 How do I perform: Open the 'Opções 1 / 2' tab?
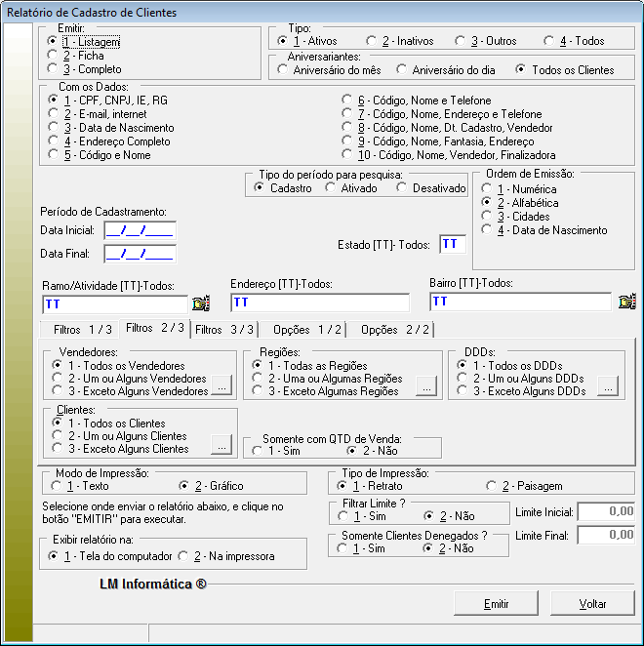point(307,330)
